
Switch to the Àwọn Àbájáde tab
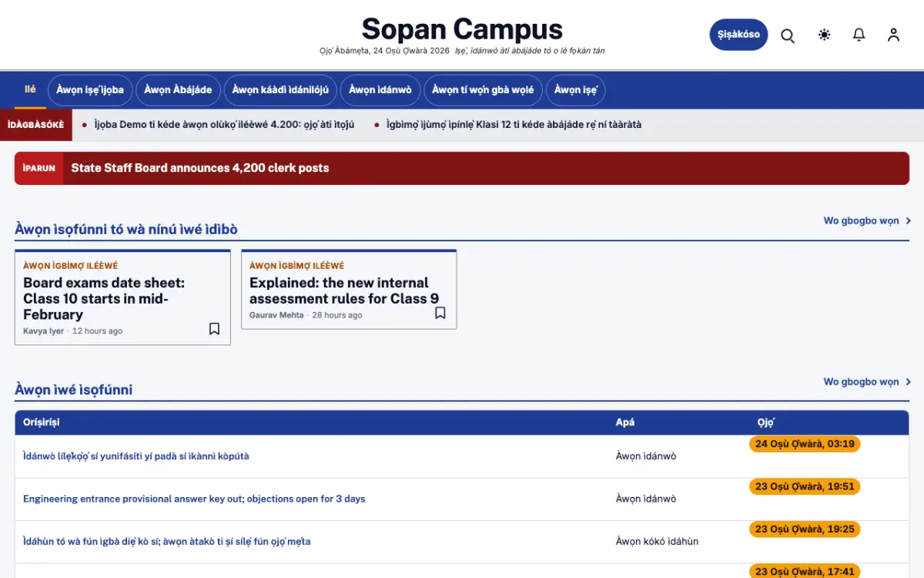click(178, 90)
